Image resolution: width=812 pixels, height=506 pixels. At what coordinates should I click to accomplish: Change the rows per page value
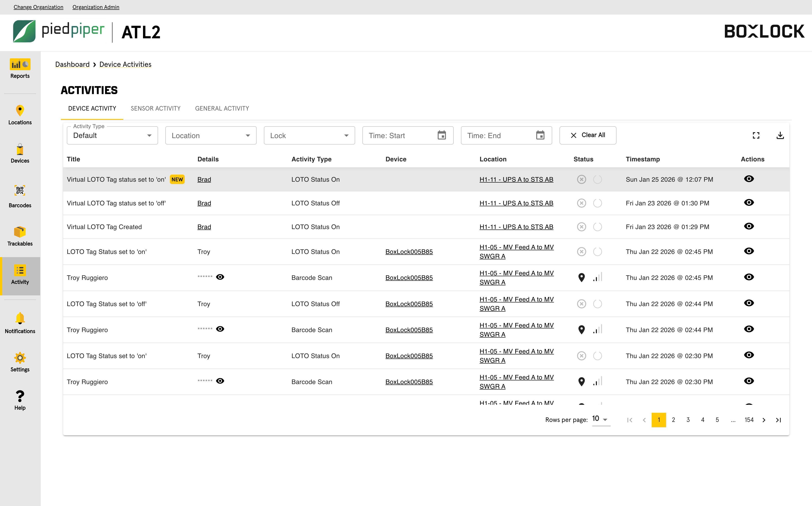599,419
